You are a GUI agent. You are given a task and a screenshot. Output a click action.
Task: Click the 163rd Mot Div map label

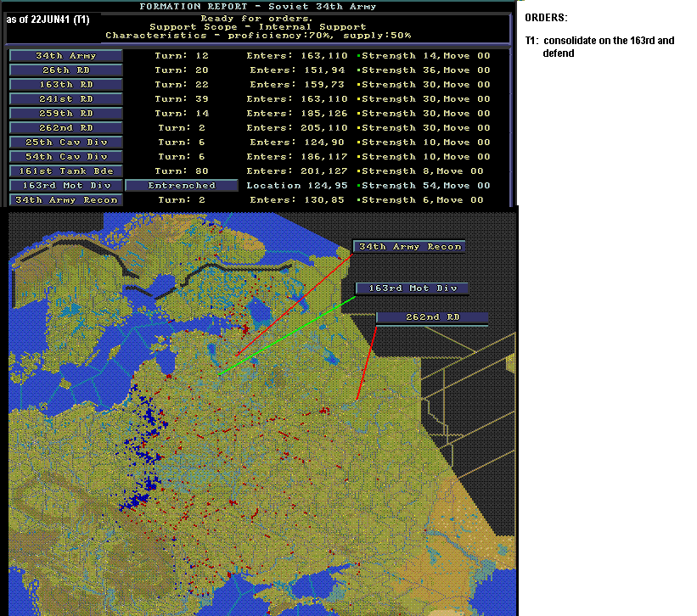[x=412, y=288]
